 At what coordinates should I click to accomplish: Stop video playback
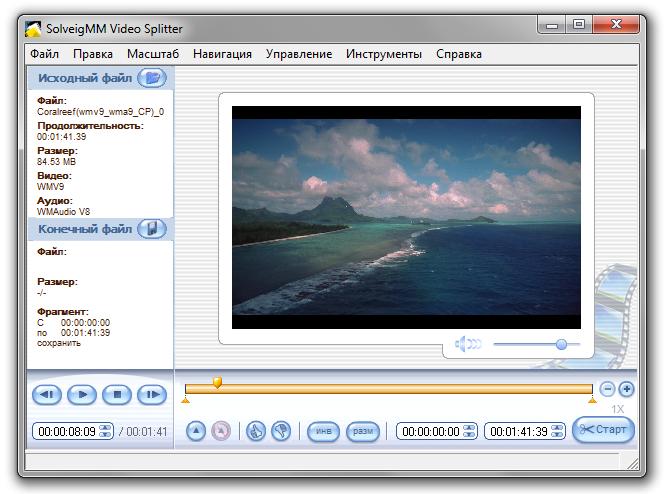117,395
